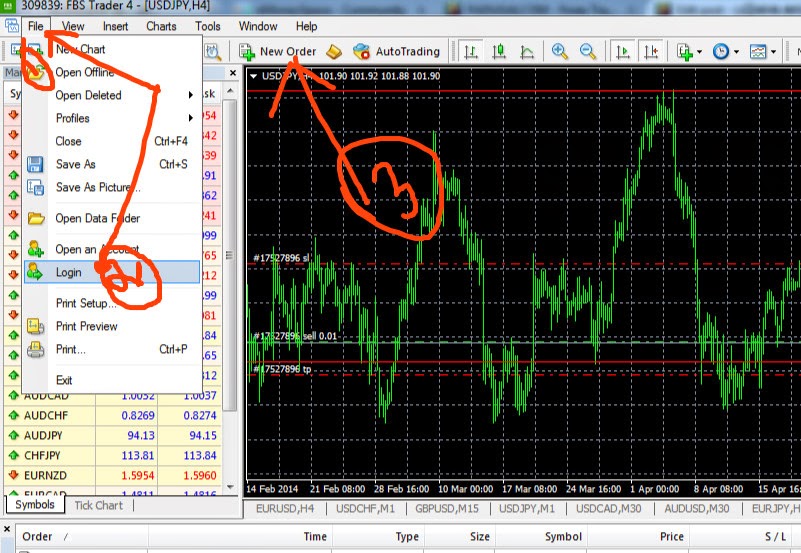Zoom out on the chart
This screenshot has width=801, height=553.
tap(588, 51)
